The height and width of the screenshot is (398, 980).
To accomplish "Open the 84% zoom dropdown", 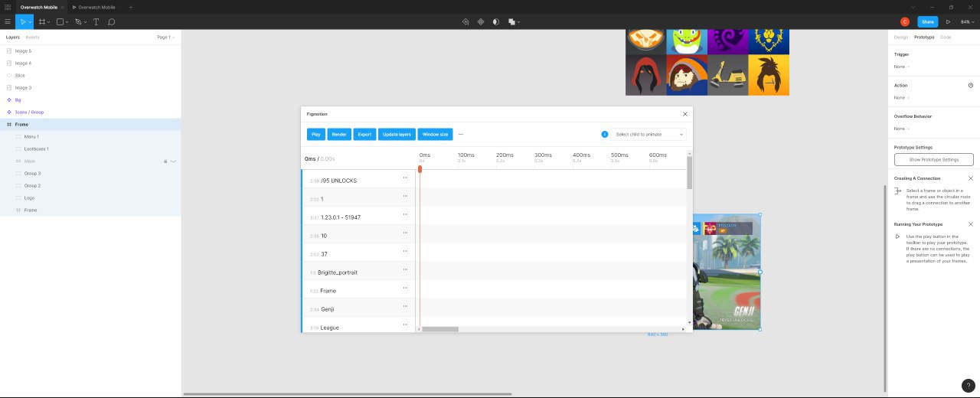I will [x=967, y=22].
